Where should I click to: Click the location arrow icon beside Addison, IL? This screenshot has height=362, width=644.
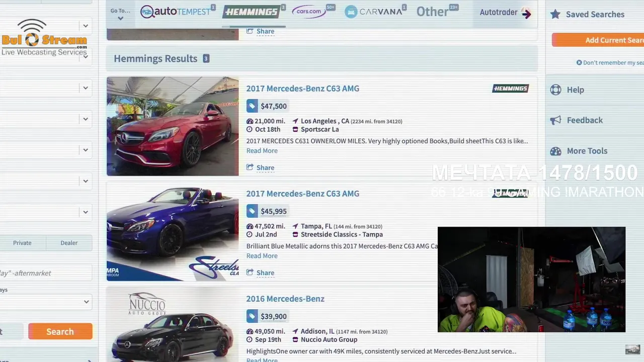(295, 331)
